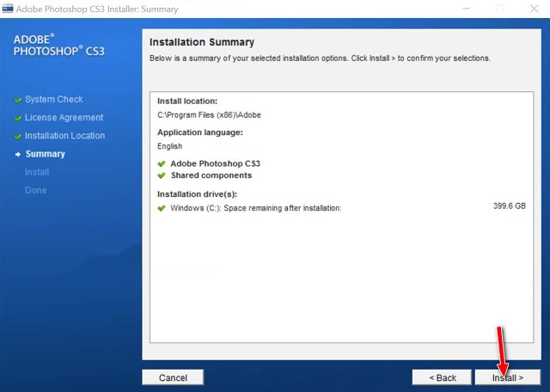The width and height of the screenshot is (550, 392).
Task: Select the Installation Location step in sidebar
Action: (x=65, y=136)
